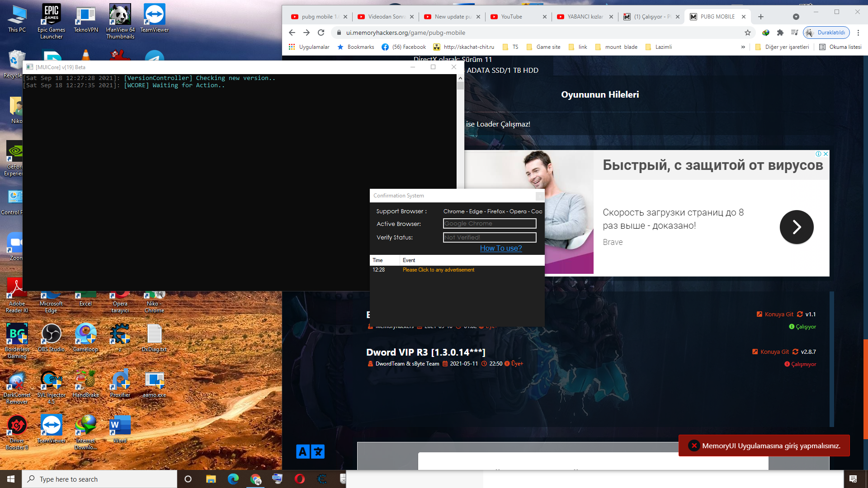Open aamo.exe desktop icon

click(155, 384)
